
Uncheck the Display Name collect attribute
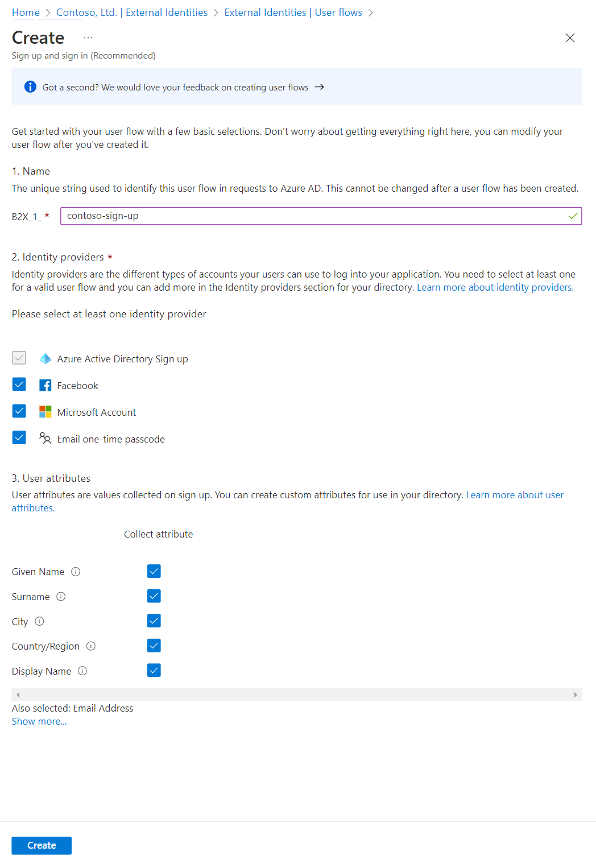(154, 671)
